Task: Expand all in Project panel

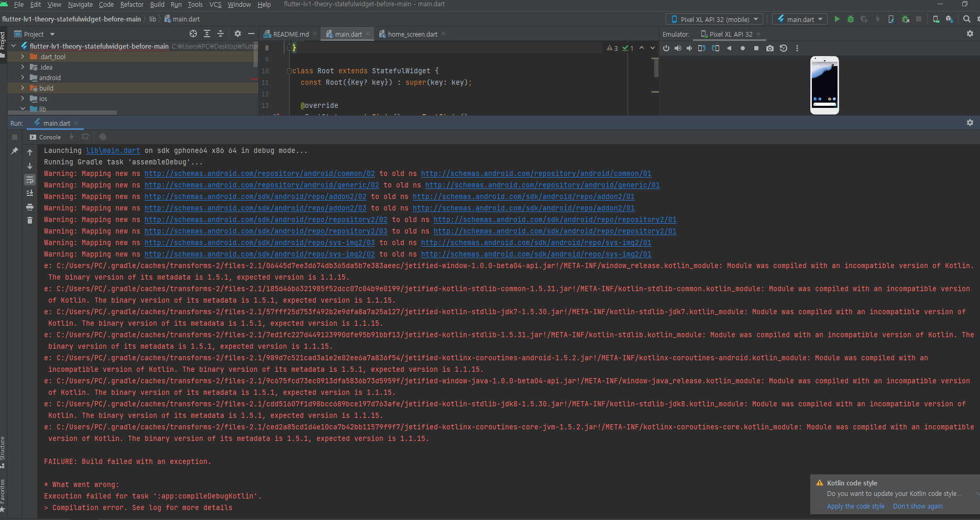Action: [207, 34]
